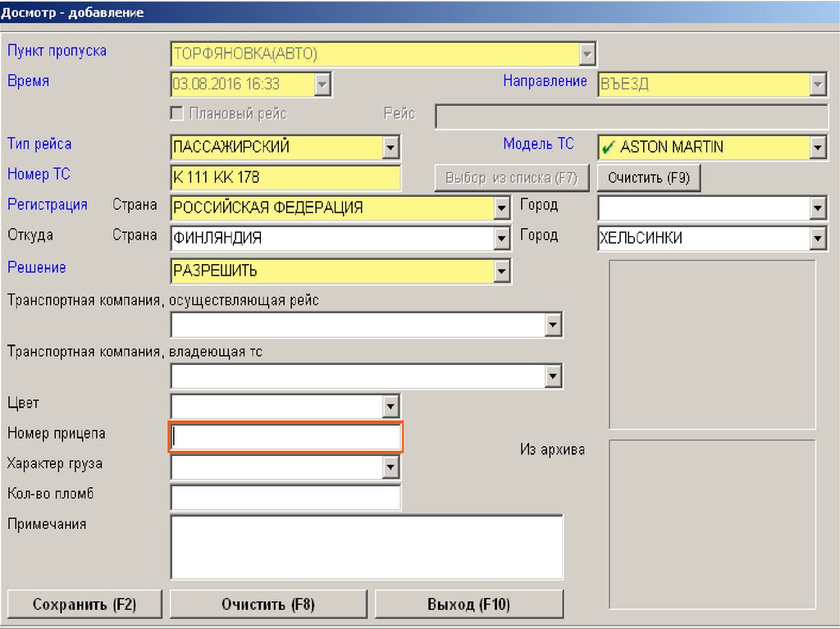Open the Откуда Город dropdown arrow
The height and width of the screenshot is (629, 840).
coord(817,239)
